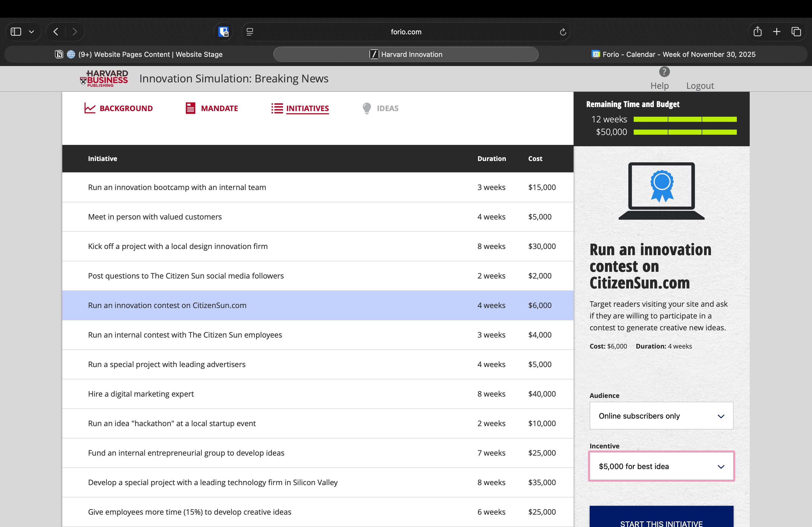This screenshot has height=527, width=812.
Task: Click the Ideas lightbulb icon
Action: coord(367,108)
